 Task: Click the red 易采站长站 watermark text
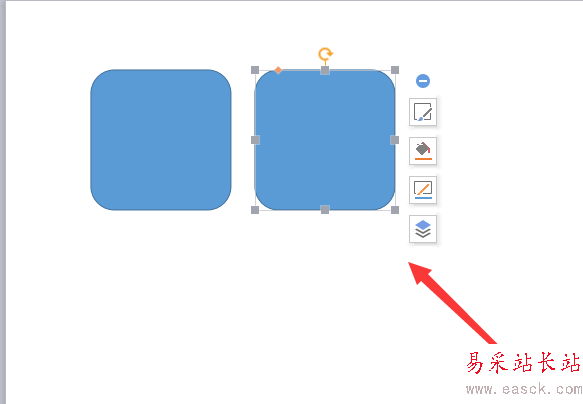point(523,363)
